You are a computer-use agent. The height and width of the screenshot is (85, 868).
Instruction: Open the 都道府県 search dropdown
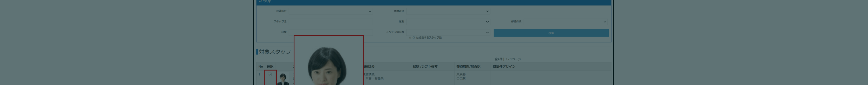[565, 22]
